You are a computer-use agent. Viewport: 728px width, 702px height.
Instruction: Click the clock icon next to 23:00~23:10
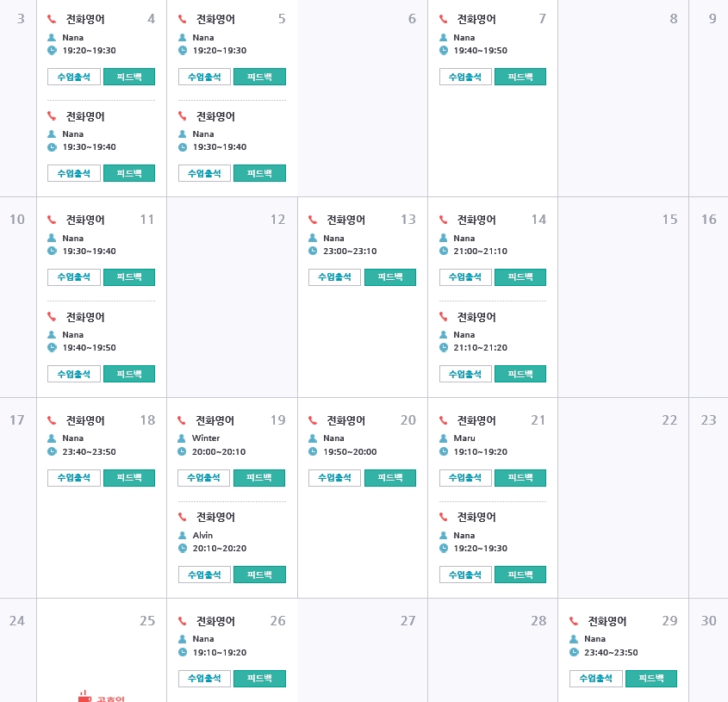(313, 251)
